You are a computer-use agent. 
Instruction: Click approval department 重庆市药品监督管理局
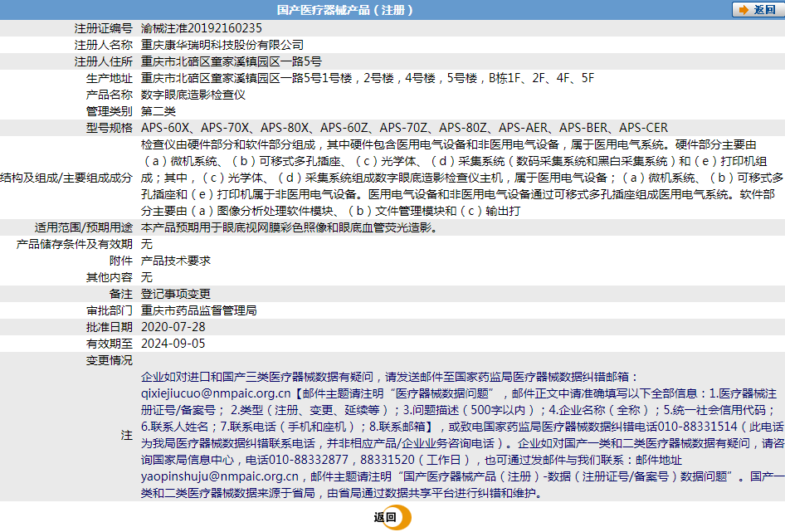199,310
